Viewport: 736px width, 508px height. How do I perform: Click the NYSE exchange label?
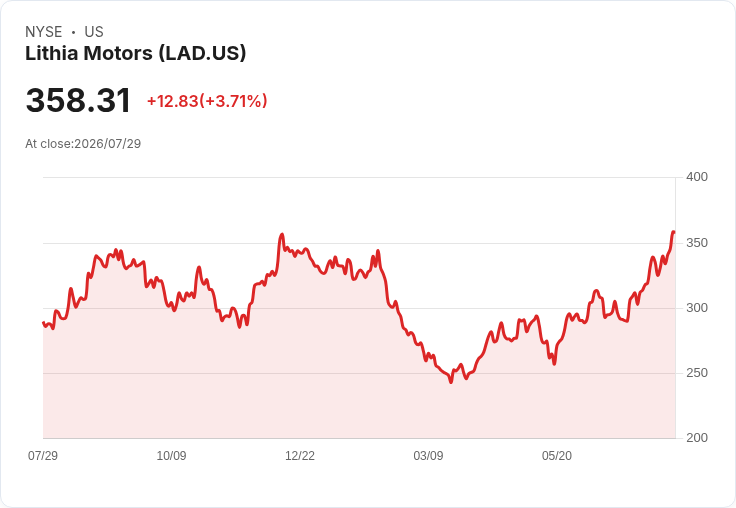point(44,32)
